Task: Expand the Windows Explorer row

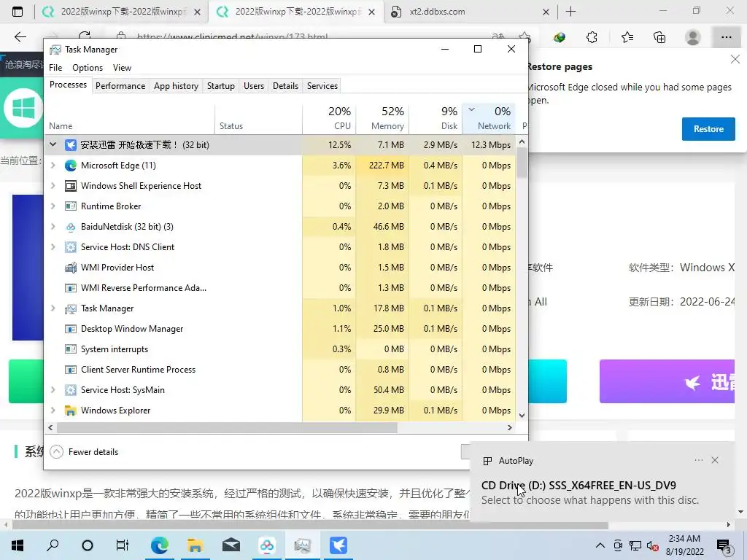Action: (x=53, y=411)
